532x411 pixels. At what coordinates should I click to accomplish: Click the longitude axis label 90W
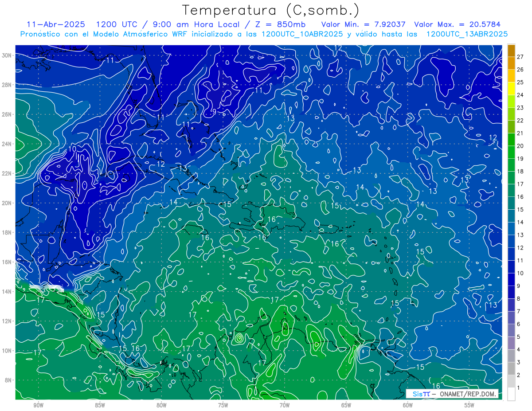click(38, 405)
